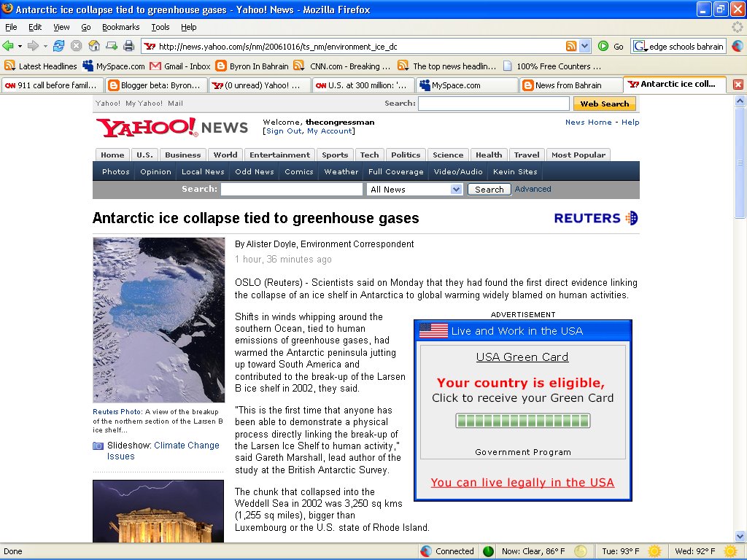Open the MySpace.com bookmark

113,66
